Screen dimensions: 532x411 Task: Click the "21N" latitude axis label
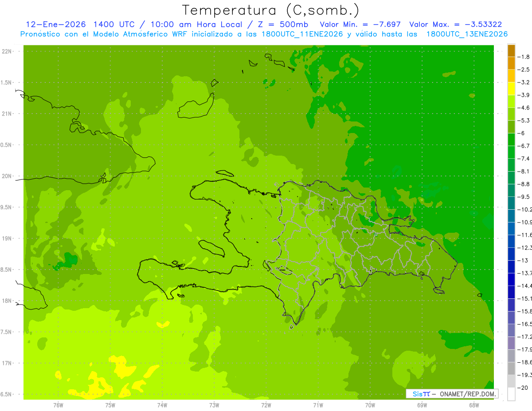click(7, 114)
